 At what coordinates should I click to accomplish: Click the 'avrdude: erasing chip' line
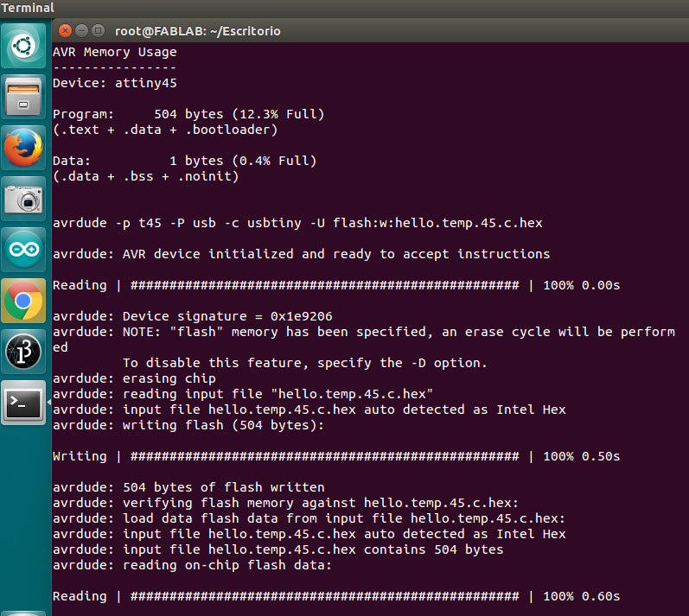point(134,378)
